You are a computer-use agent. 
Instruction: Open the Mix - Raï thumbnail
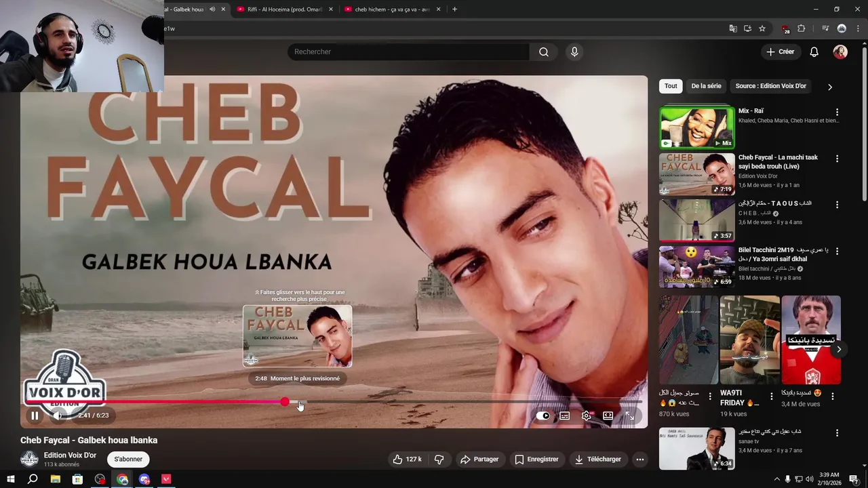696,127
